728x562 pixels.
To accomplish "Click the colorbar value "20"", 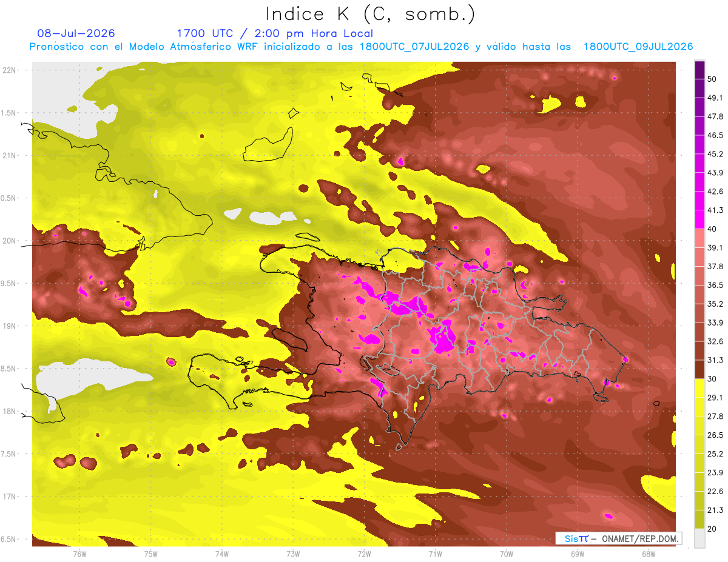I will (x=712, y=529).
